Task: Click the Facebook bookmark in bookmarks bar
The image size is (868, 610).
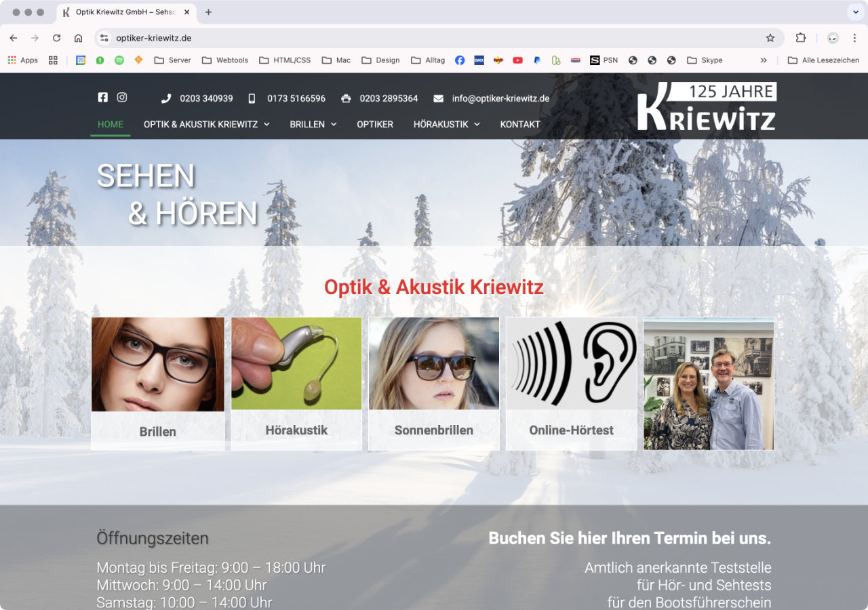Action: (460, 60)
